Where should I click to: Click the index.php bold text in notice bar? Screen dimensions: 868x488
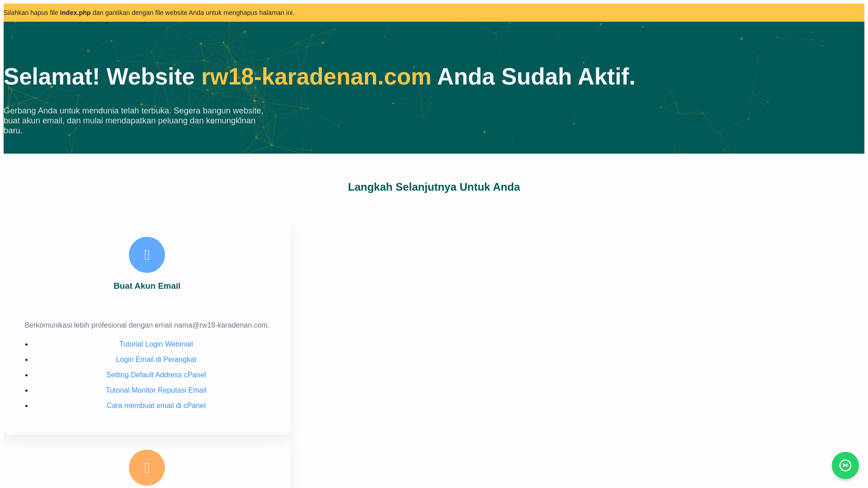(x=75, y=13)
